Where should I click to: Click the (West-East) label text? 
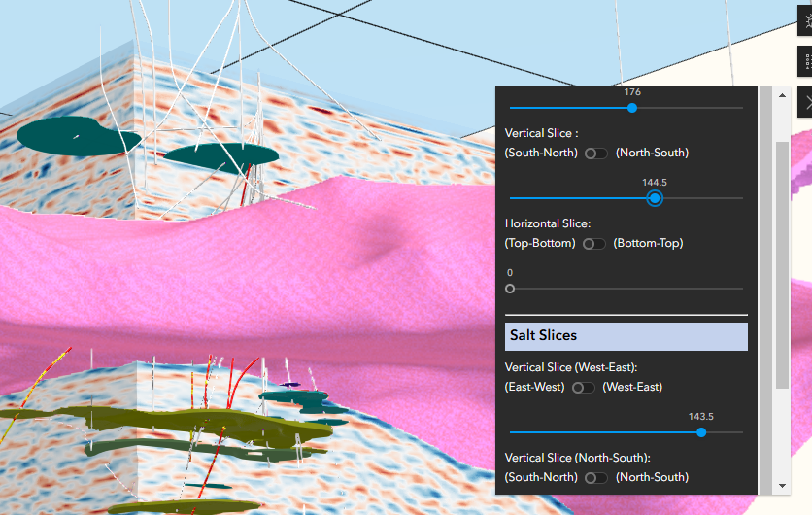632,388
